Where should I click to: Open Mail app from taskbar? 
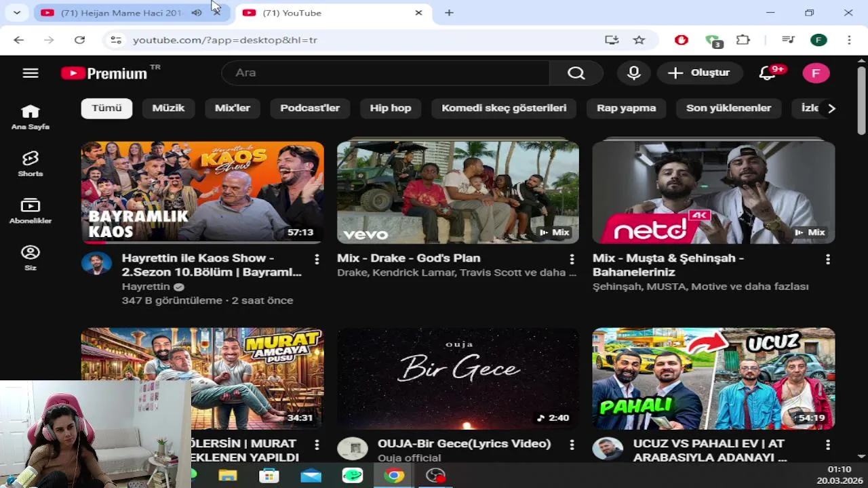311,476
